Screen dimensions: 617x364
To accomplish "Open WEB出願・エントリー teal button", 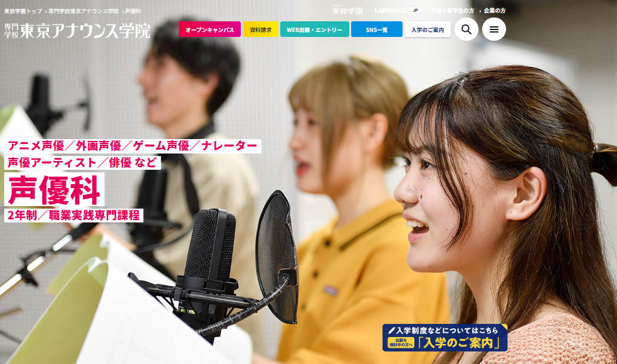I will pyautogui.click(x=314, y=29).
